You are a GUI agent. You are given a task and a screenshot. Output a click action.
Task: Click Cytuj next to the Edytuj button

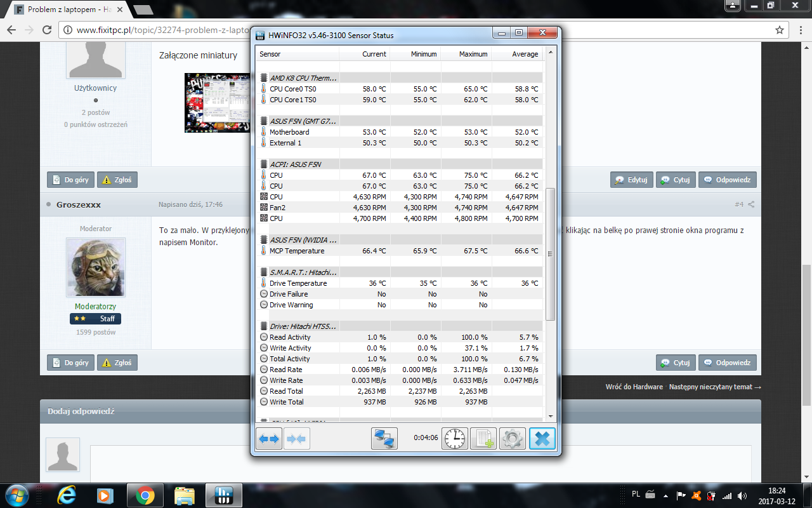coord(676,180)
